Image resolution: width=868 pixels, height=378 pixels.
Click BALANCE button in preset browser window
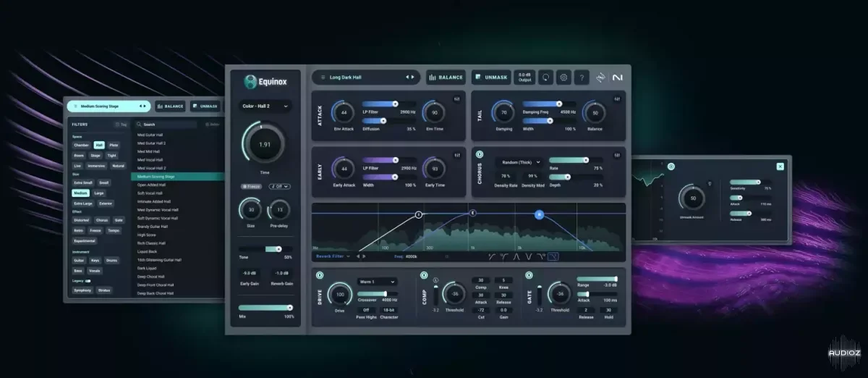(170, 106)
